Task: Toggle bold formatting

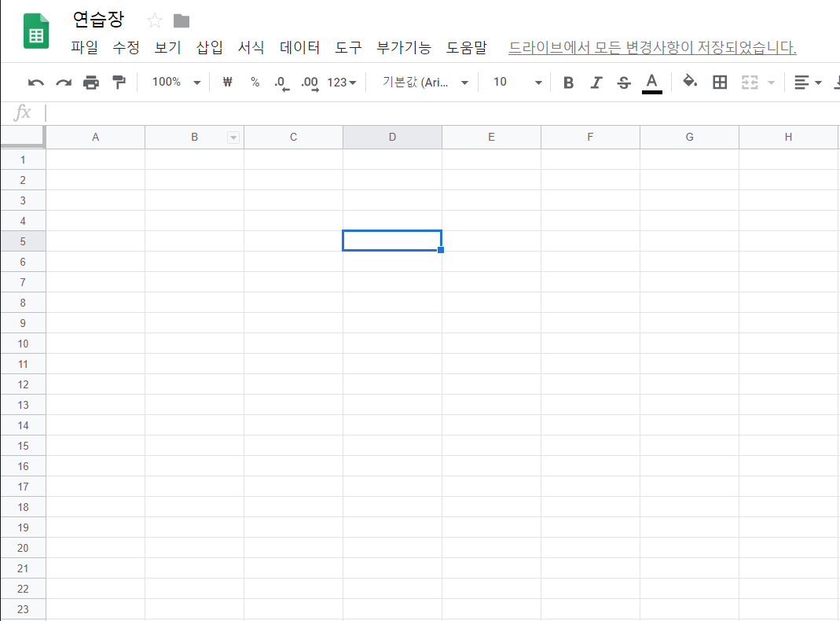Action: point(568,83)
